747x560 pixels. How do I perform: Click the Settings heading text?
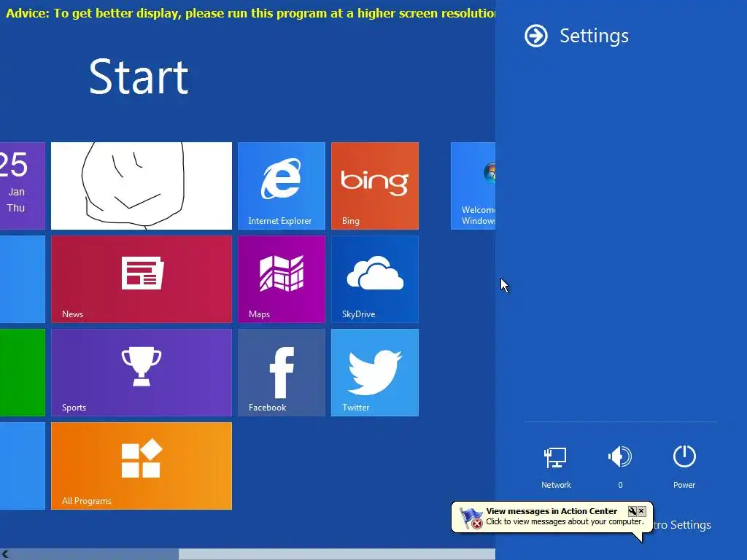click(x=594, y=36)
